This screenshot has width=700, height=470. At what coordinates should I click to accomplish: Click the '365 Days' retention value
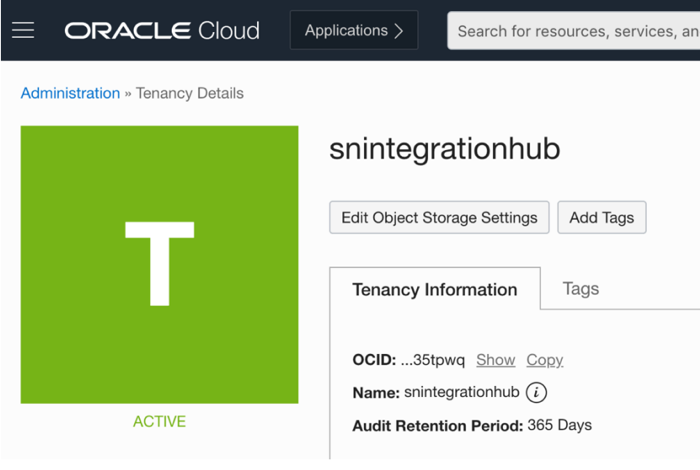[560, 425]
